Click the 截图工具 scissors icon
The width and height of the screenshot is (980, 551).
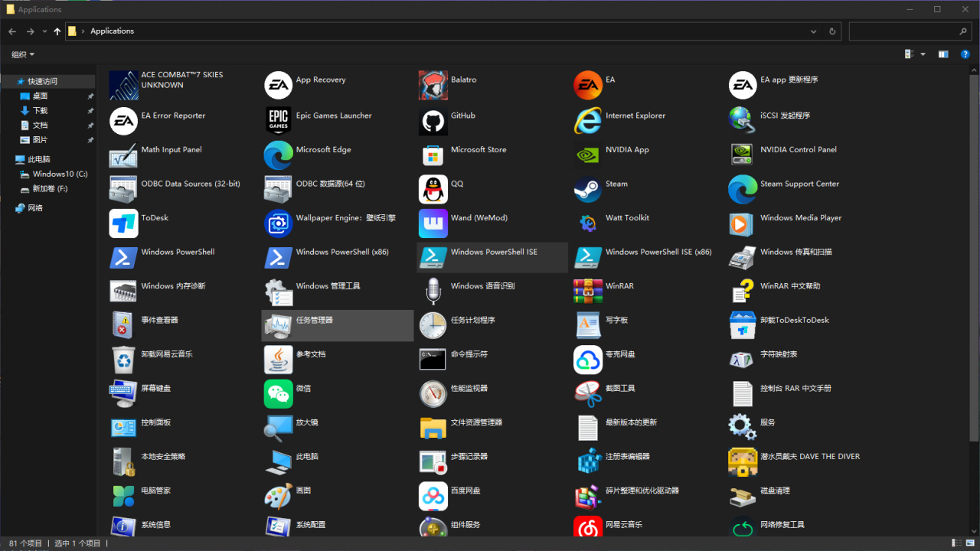pos(588,393)
